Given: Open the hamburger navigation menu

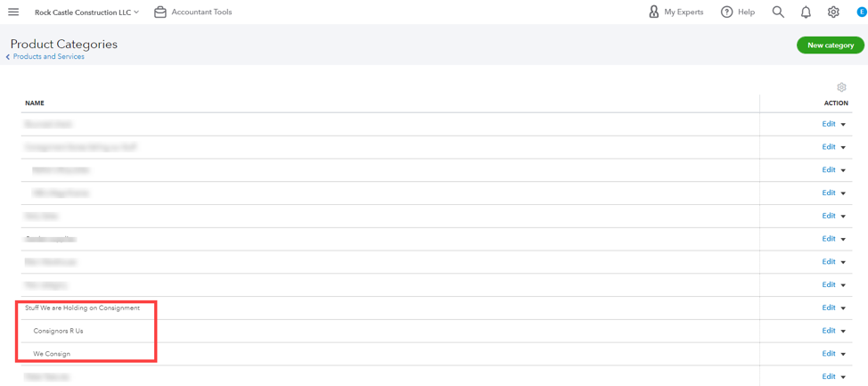Looking at the screenshot, I should pos(13,12).
